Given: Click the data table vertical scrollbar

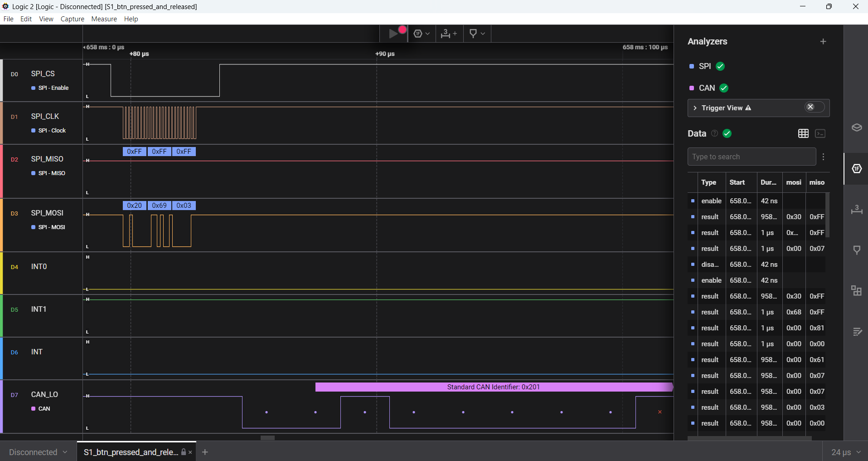Looking at the screenshot, I should 827,215.
